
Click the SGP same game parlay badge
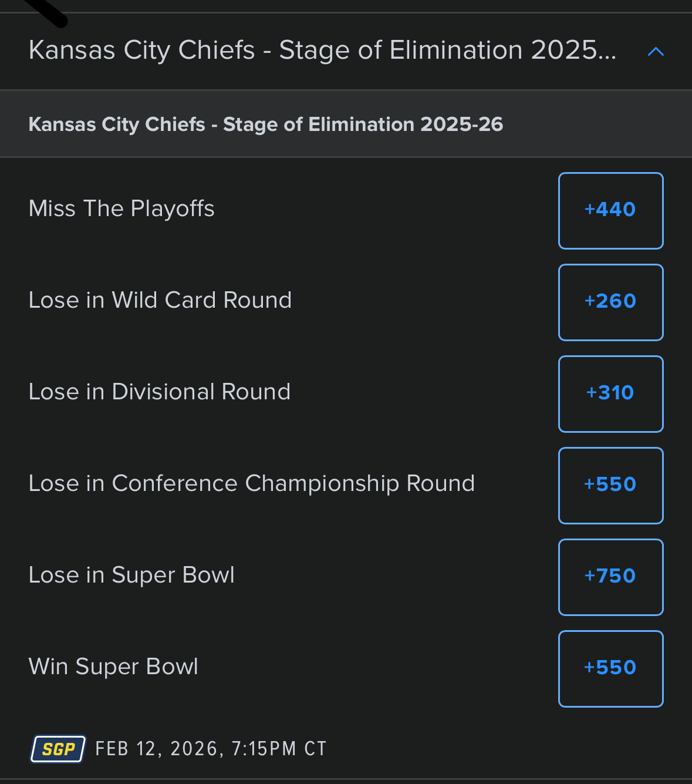click(58, 749)
